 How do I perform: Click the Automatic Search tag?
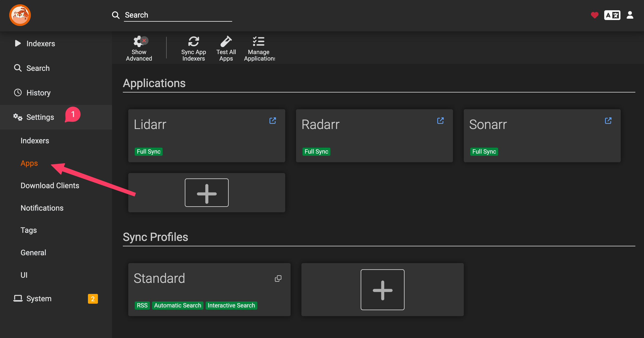pos(178,305)
